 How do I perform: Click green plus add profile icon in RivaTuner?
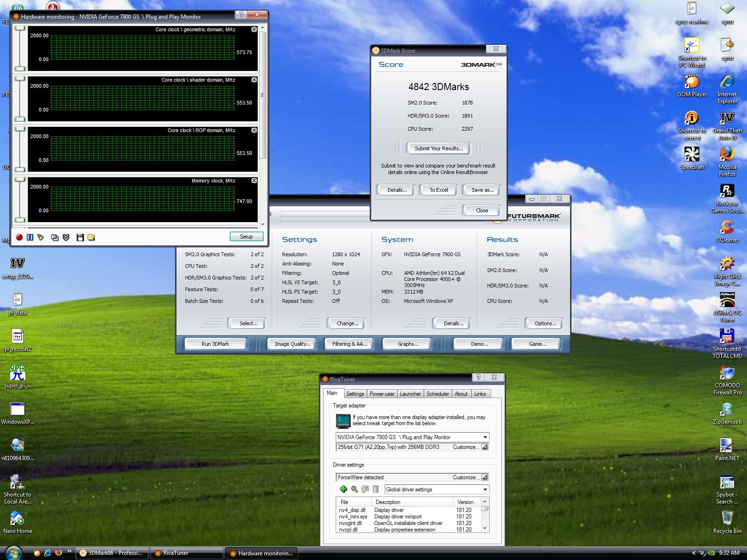pos(344,489)
